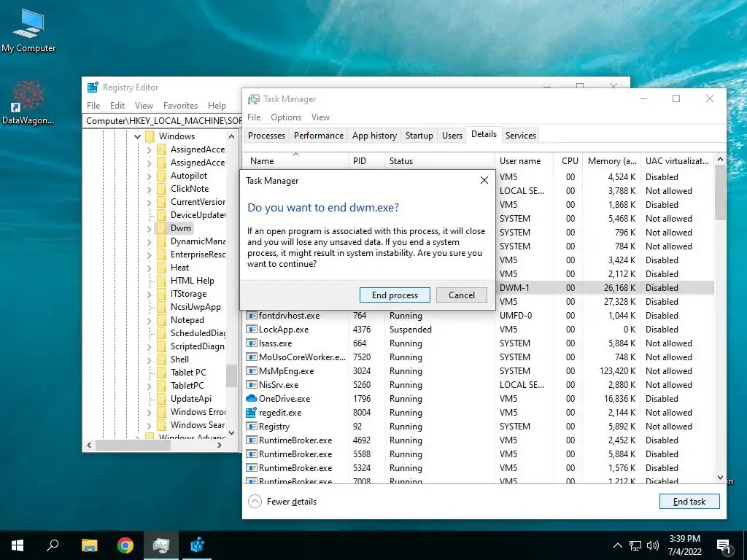Open volume control tray icon
This screenshot has width=747, height=560.
[x=653, y=545]
